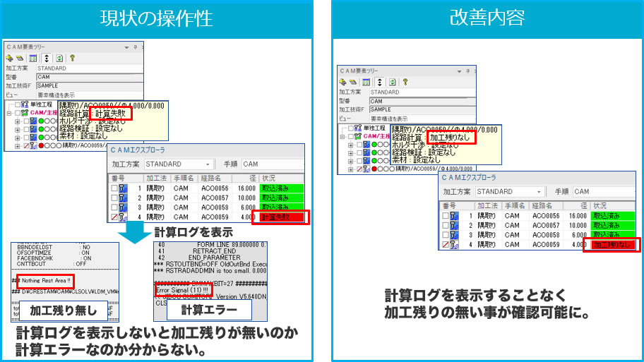644x362 pixels.
Task: Toggle the 単独工程 checkbox in left tree
Action: point(17,104)
